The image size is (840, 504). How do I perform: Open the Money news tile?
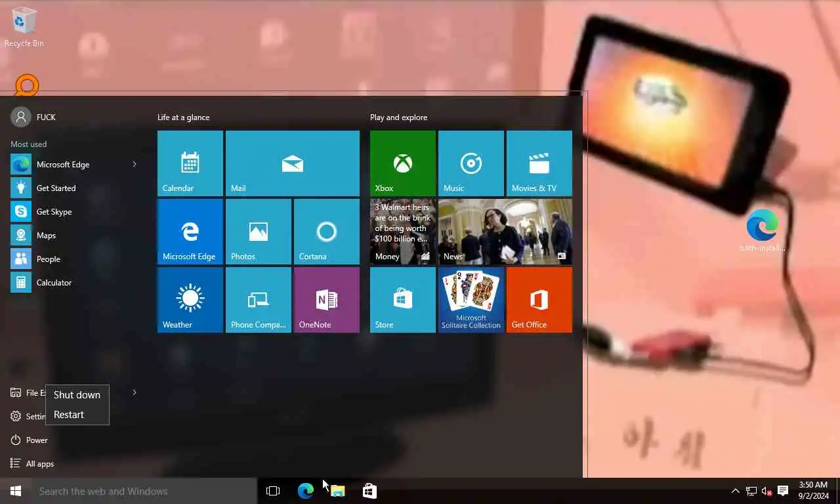[x=403, y=232]
